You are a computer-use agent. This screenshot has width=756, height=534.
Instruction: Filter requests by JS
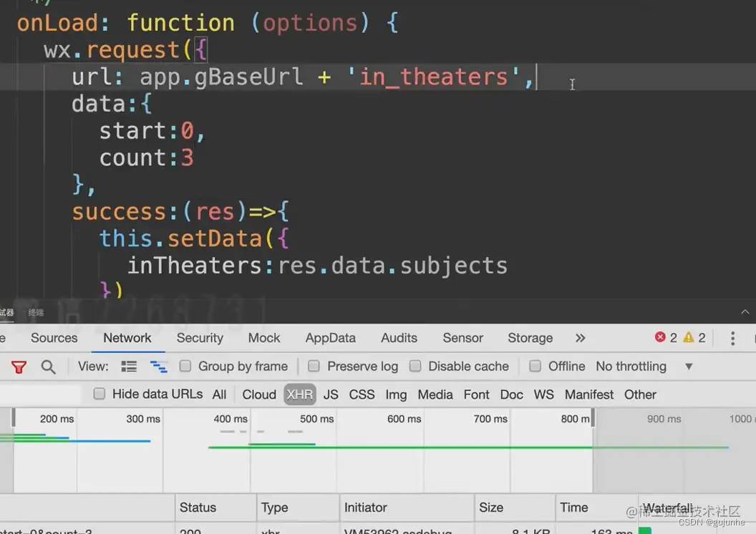[331, 394]
